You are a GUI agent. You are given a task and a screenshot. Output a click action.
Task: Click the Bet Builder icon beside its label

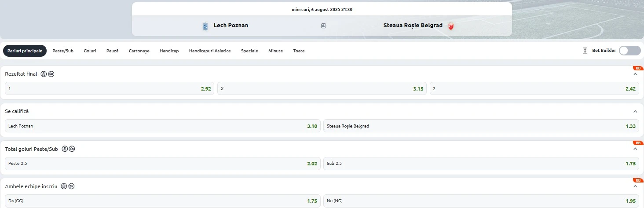click(585, 51)
